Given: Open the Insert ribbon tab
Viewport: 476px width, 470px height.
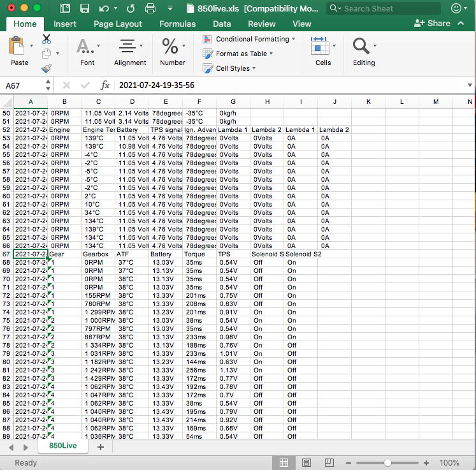Looking at the screenshot, I should [65, 24].
